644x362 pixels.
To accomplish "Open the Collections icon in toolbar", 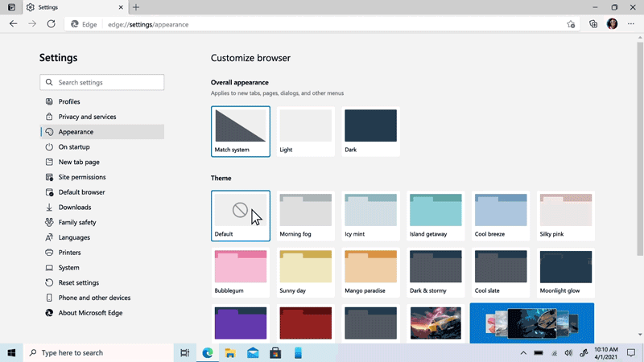I will (593, 24).
